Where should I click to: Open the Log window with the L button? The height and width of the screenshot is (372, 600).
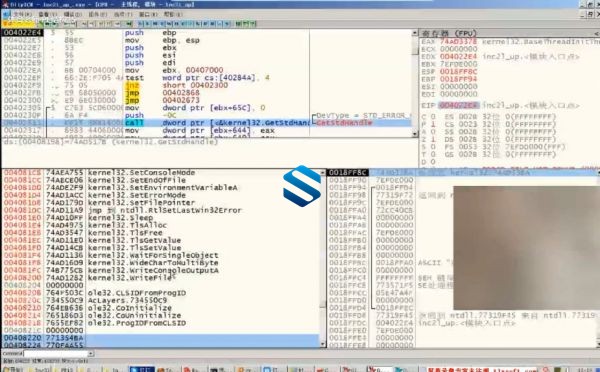(140, 24)
